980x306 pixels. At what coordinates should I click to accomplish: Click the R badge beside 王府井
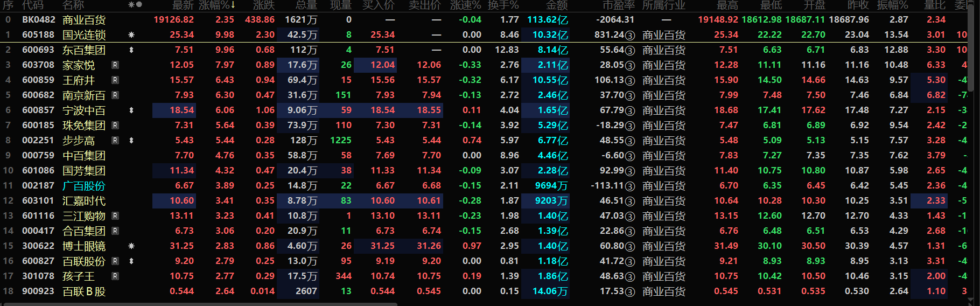(115, 80)
